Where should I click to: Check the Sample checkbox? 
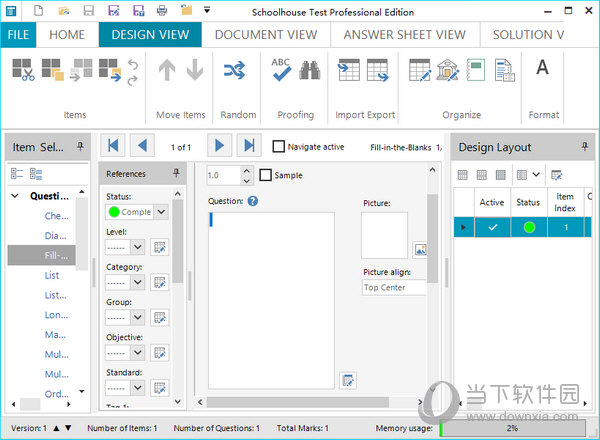coord(266,175)
